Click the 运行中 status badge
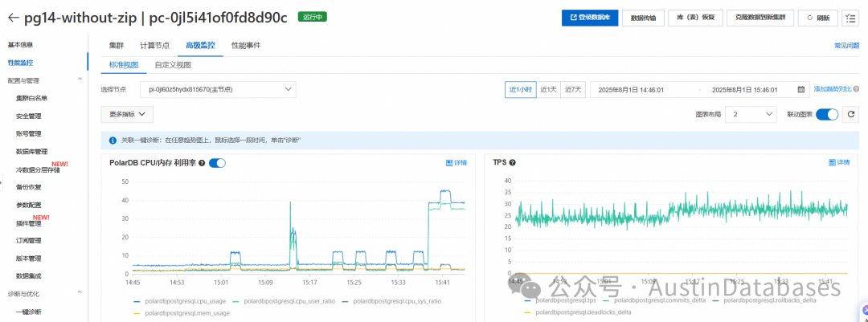This screenshot has height=322, width=868. click(x=312, y=17)
